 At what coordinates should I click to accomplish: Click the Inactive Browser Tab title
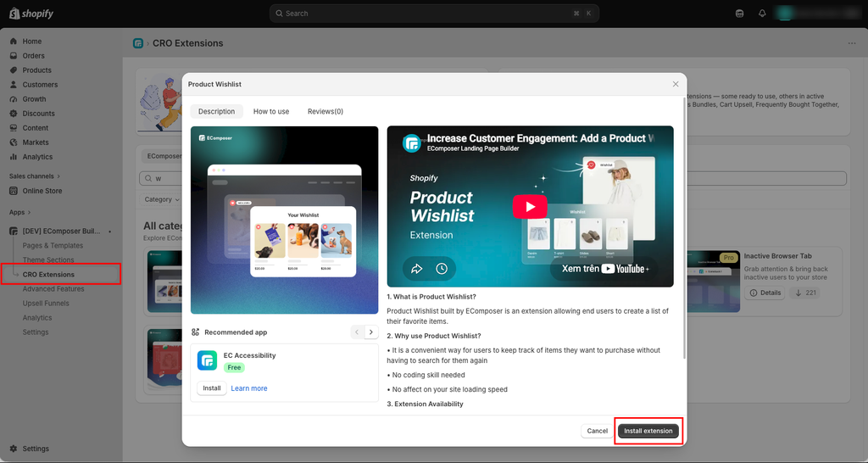778,256
